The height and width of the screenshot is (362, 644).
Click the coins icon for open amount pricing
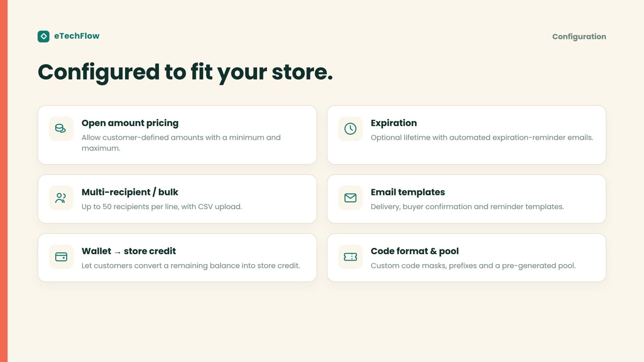pyautogui.click(x=61, y=129)
